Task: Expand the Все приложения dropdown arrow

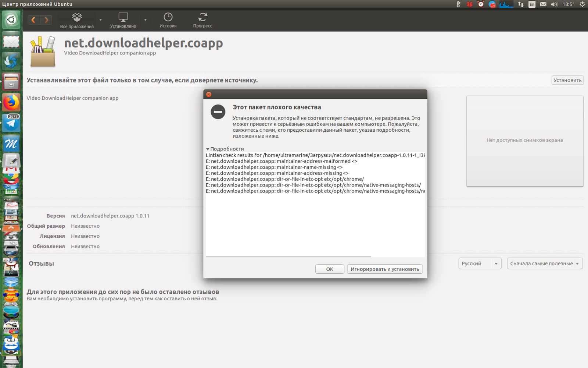Action: [100, 20]
